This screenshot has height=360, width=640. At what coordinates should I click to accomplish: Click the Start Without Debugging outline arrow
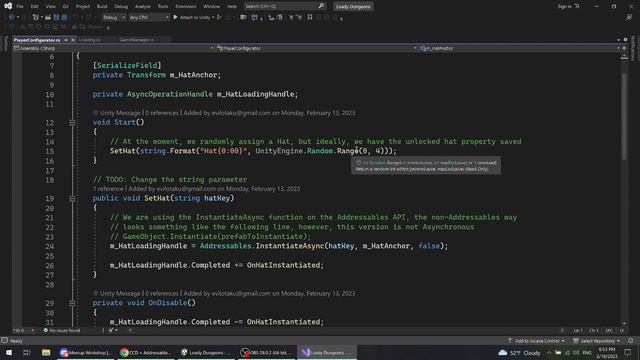pyautogui.click(x=219, y=18)
